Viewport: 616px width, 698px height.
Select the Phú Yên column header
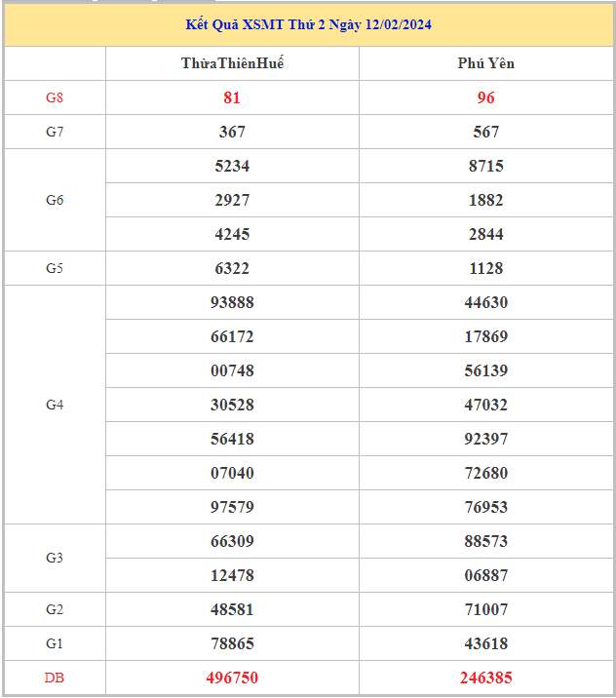pos(485,63)
